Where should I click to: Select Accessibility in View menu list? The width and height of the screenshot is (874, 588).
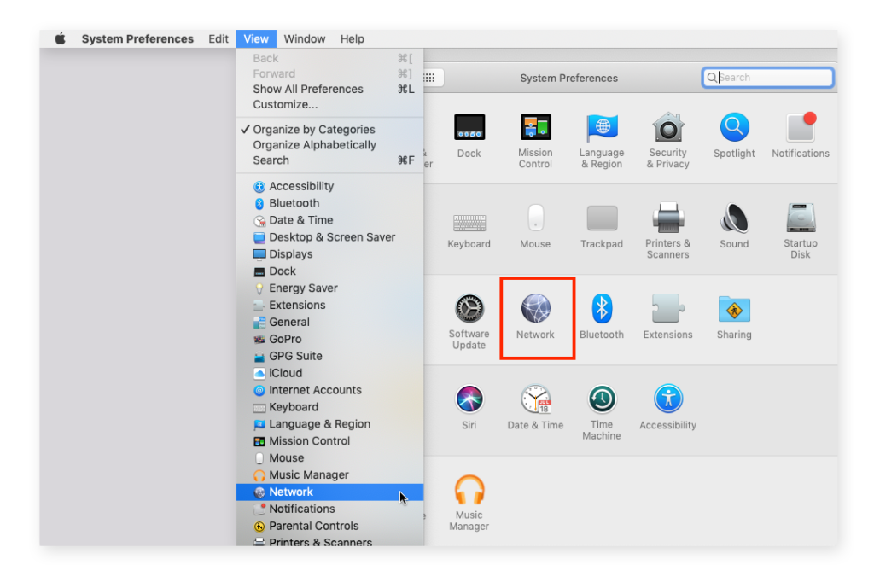pos(330,186)
